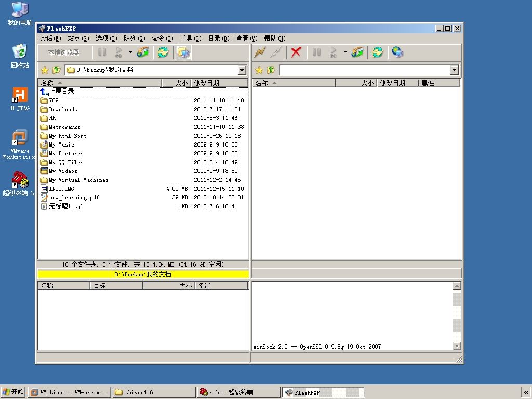The image size is (532, 399).
Task: Open the remote play button dropdown arrow
Action: (345, 52)
